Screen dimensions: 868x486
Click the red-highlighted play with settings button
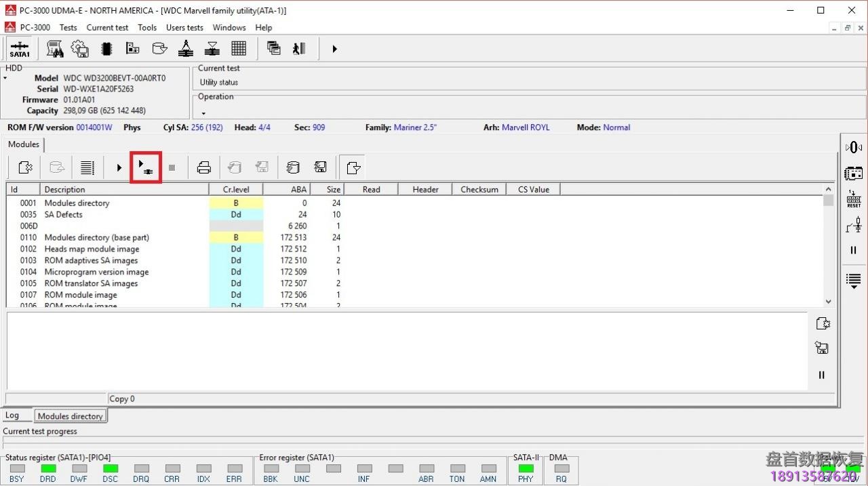145,167
